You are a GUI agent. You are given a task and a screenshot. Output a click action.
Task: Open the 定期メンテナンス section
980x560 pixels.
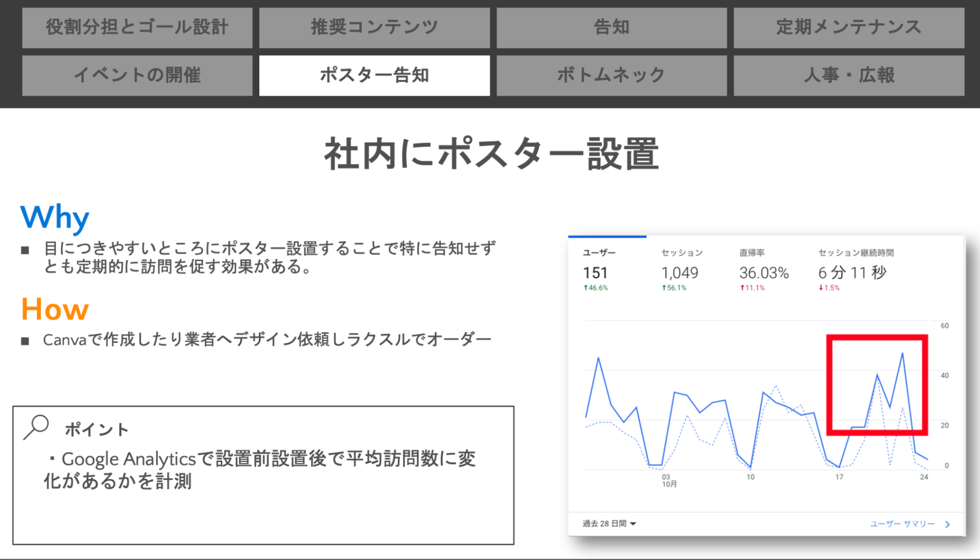(x=848, y=27)
